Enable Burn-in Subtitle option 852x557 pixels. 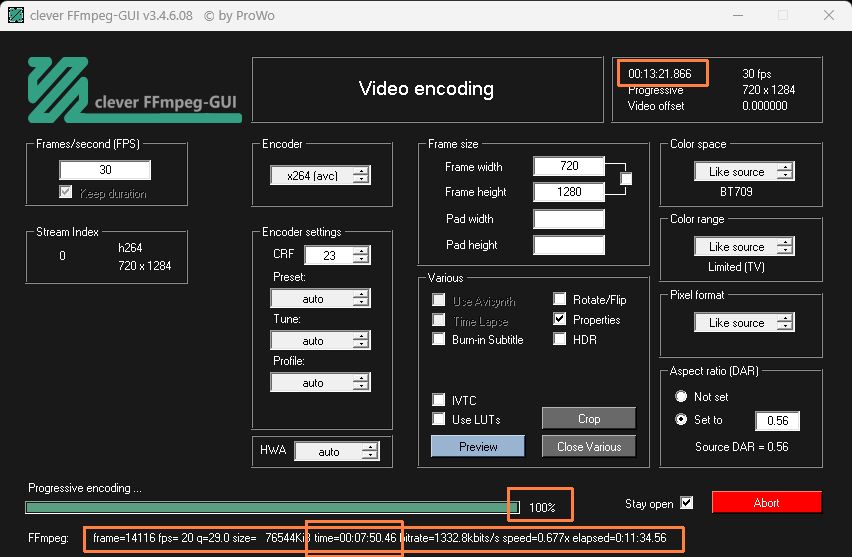[438, 339]
